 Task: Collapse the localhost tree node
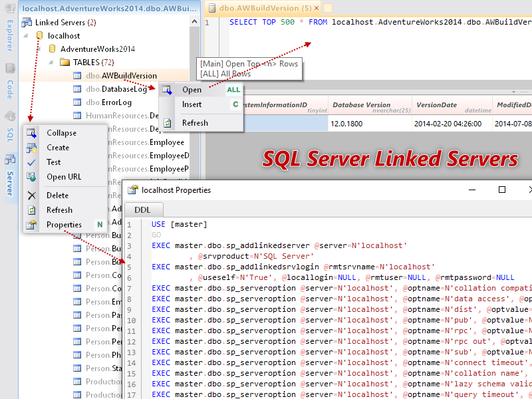25,36
